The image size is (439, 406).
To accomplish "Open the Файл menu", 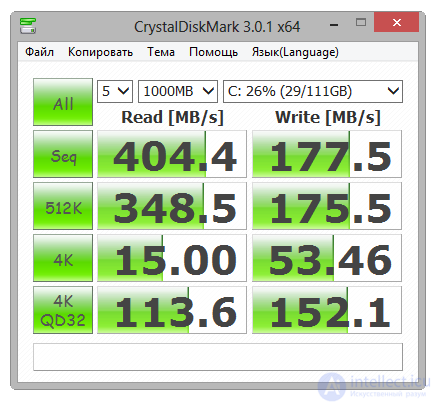I will (x=39, y=52).
